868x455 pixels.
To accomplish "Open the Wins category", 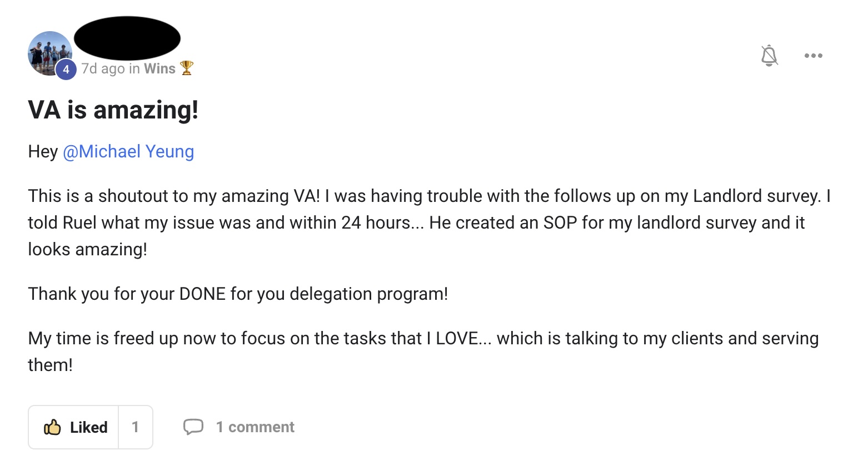I will (x=159, y=68).
